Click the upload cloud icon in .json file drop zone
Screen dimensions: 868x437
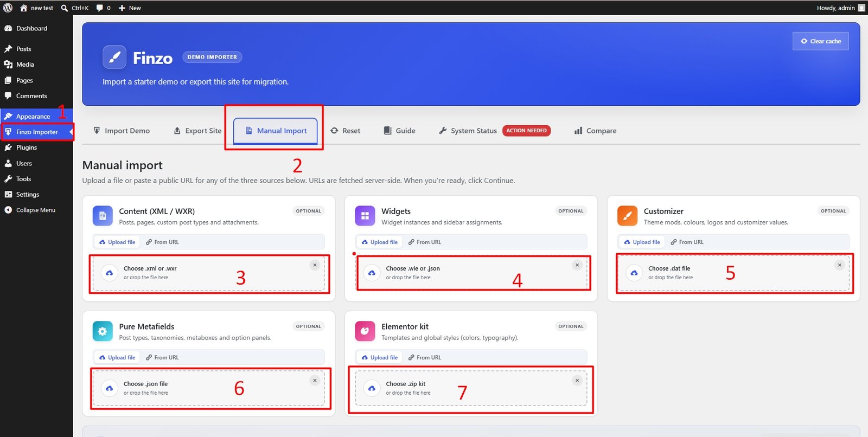tap(110, 388)
